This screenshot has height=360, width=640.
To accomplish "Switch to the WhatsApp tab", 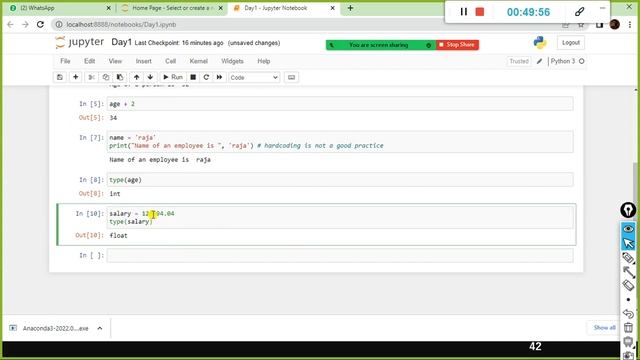I will (x=60, y=8).
